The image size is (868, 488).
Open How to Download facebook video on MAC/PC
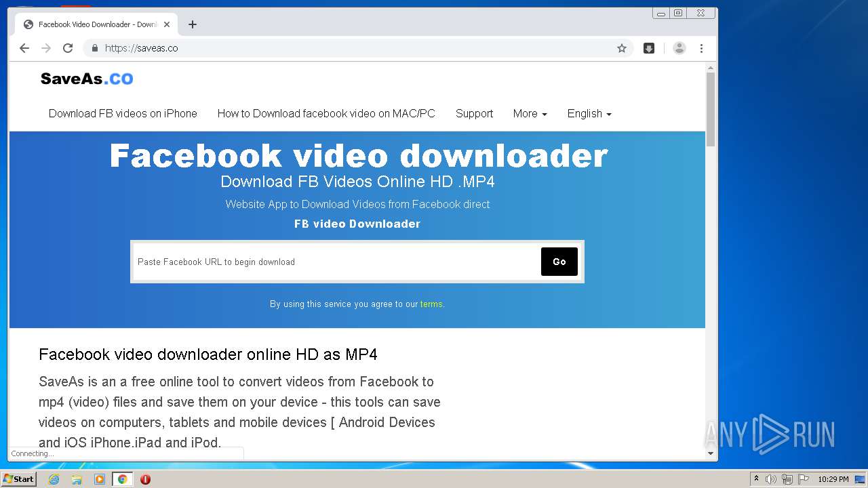pos(326,114)
